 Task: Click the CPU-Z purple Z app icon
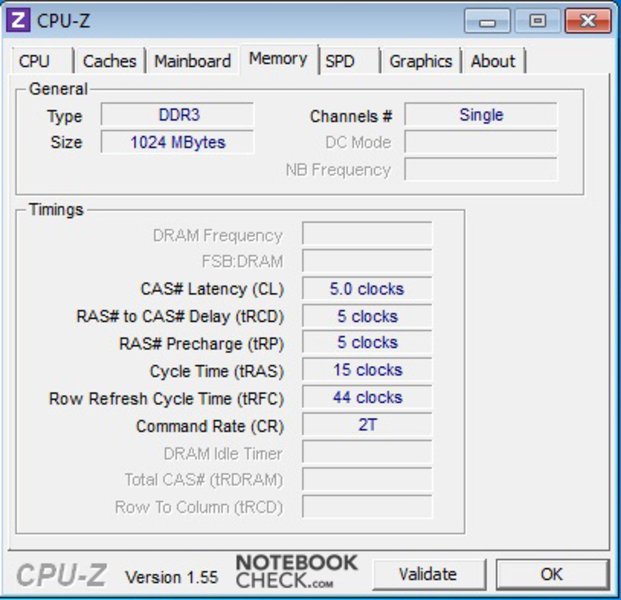(x=18, y=20)
